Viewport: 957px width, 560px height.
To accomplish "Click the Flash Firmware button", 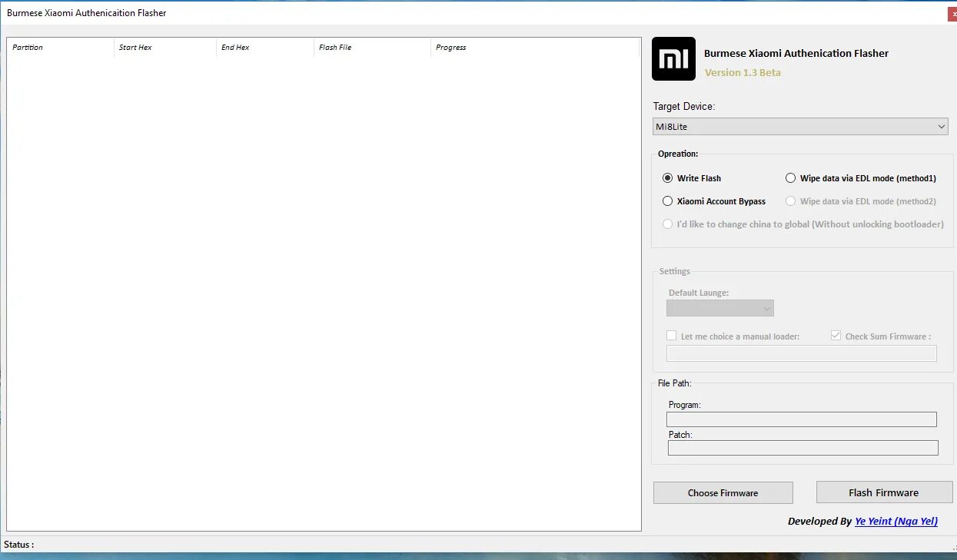I will 884,492.
